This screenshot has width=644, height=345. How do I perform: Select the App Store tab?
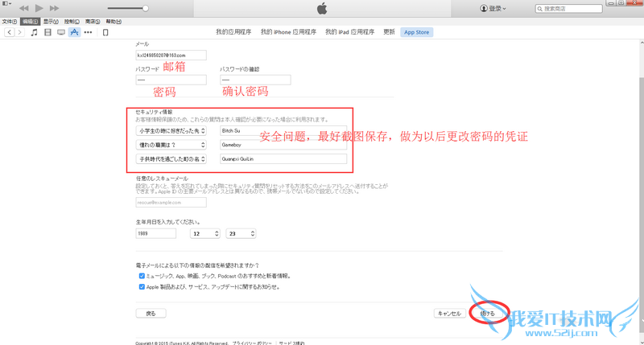pyautogui.click(x=416, y=32)
